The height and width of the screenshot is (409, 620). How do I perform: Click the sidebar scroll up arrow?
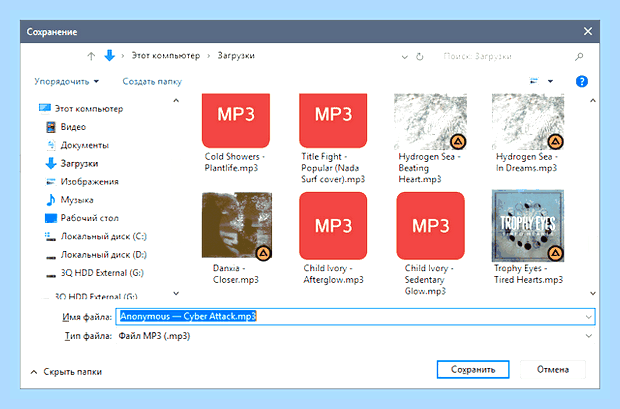pyautogui.click(x=176, y=101)
